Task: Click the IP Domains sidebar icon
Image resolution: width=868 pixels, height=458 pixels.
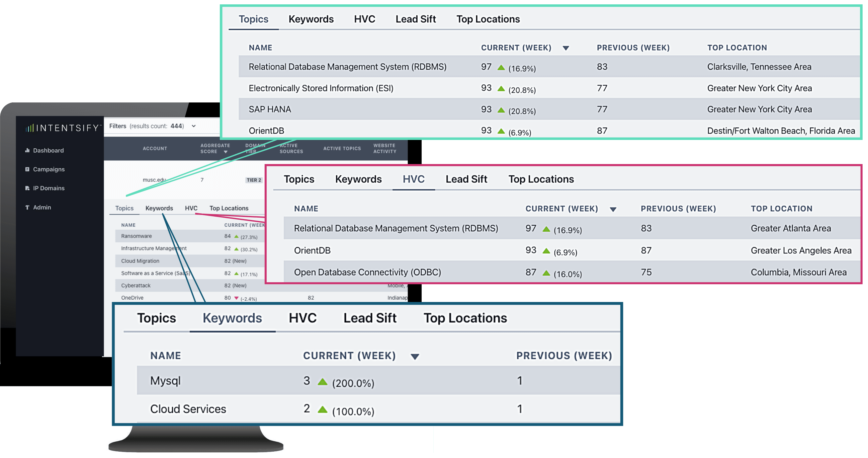Action: click(x=27, y=188)
